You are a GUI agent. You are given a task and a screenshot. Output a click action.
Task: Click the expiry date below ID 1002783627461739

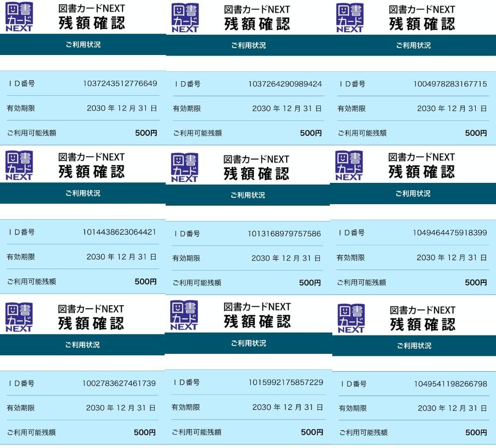pyautogui.click(x=121, y=408)
